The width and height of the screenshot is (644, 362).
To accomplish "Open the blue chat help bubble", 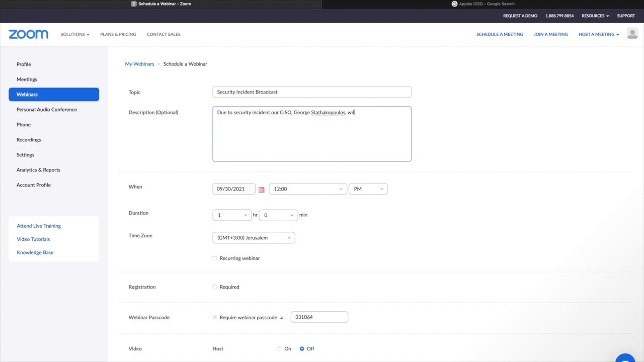I will click(x=625, y=358).
